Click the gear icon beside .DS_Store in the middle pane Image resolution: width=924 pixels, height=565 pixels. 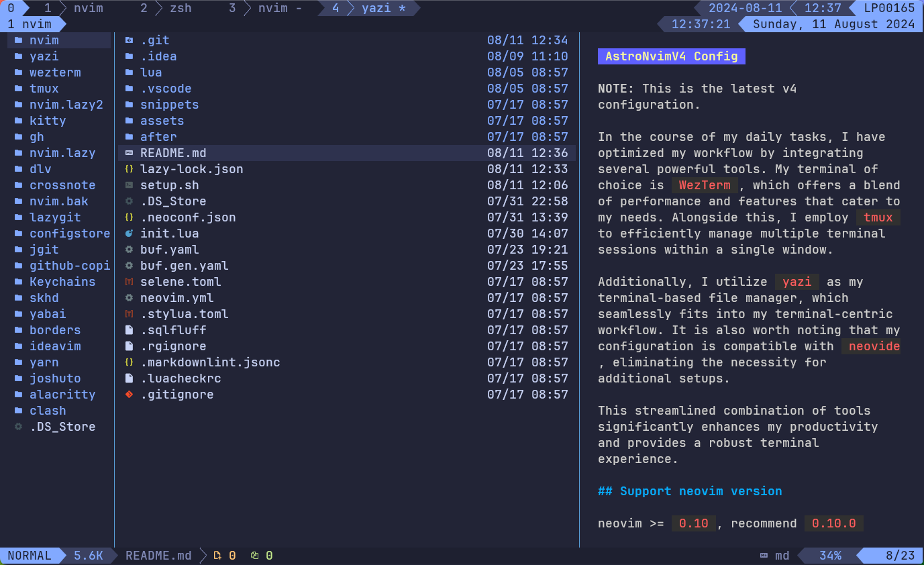130,201
